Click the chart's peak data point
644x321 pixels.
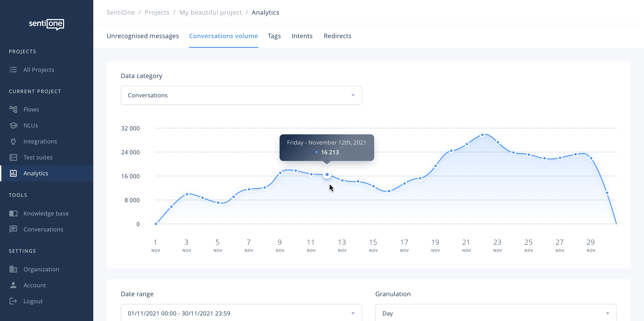pos(482,135)
